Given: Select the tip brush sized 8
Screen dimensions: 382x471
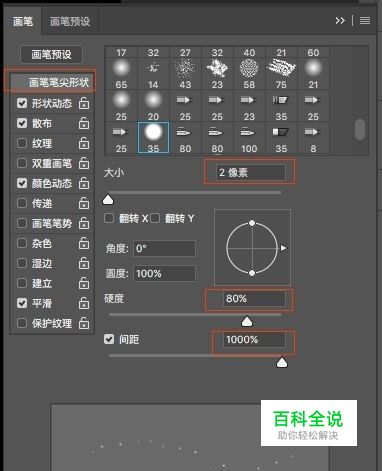Looking at the screenshot, I should [313, 138].
